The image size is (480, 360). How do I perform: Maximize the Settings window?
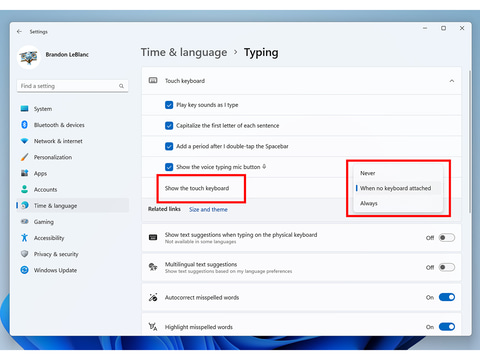[x=443, y=28]
